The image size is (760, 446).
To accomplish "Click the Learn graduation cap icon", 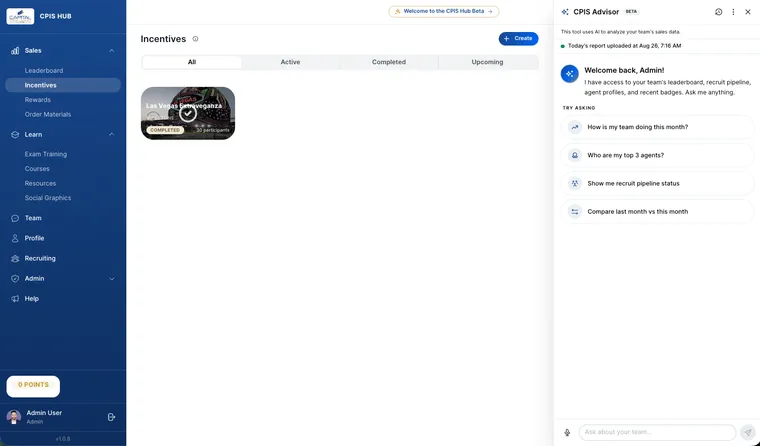I will (x=15, y=134).
